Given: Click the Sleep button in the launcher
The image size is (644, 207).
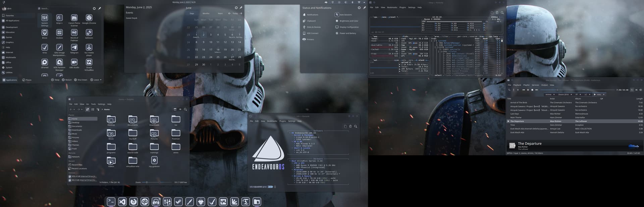Looking at the screenshot, I should pyautogui.click(x=55, y=80).
